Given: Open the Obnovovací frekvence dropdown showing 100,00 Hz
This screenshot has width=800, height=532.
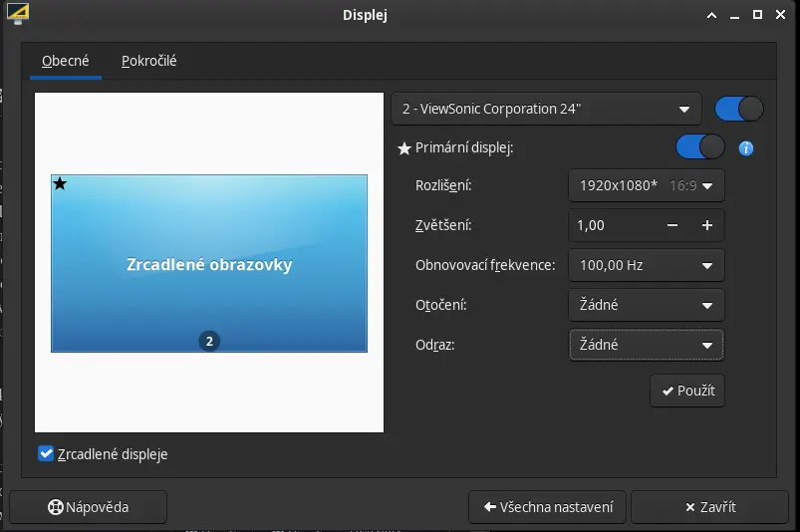Looking at the screenshot, I should click(x=646, y=265).
